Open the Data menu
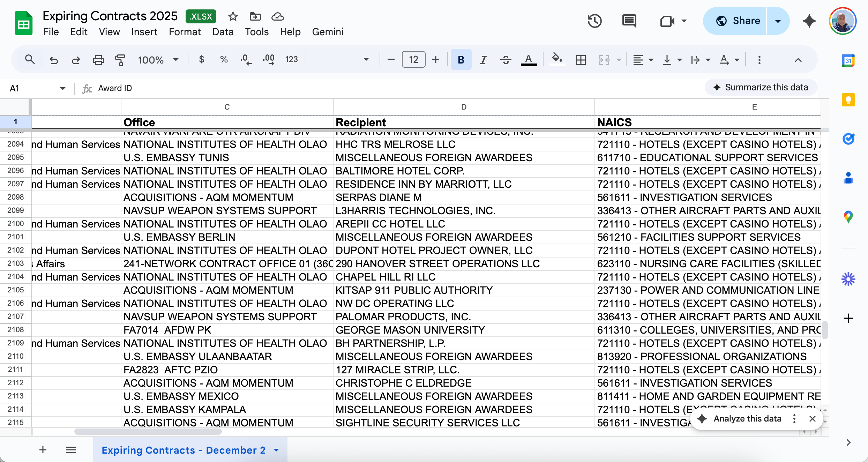 [223, 32]
